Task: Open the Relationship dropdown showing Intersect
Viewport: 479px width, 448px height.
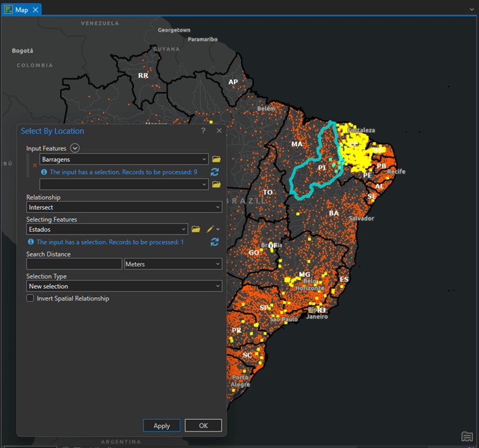Action: pos(124,207)
